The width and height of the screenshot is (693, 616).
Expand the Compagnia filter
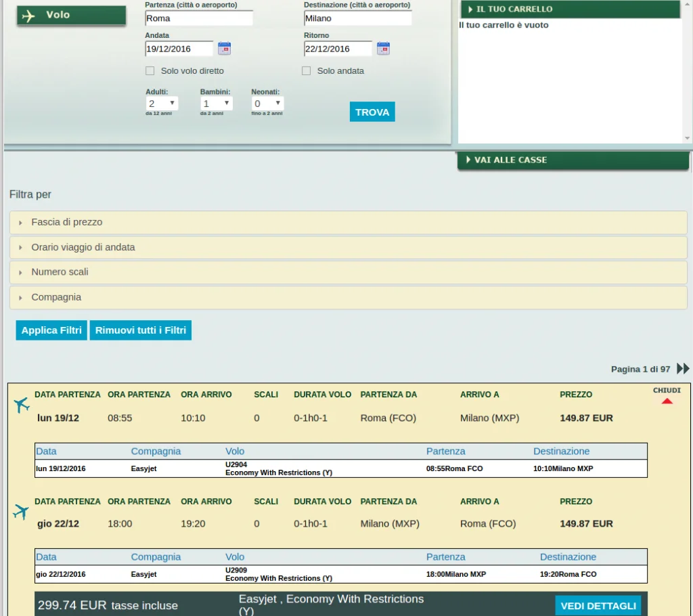pos(349,297)
